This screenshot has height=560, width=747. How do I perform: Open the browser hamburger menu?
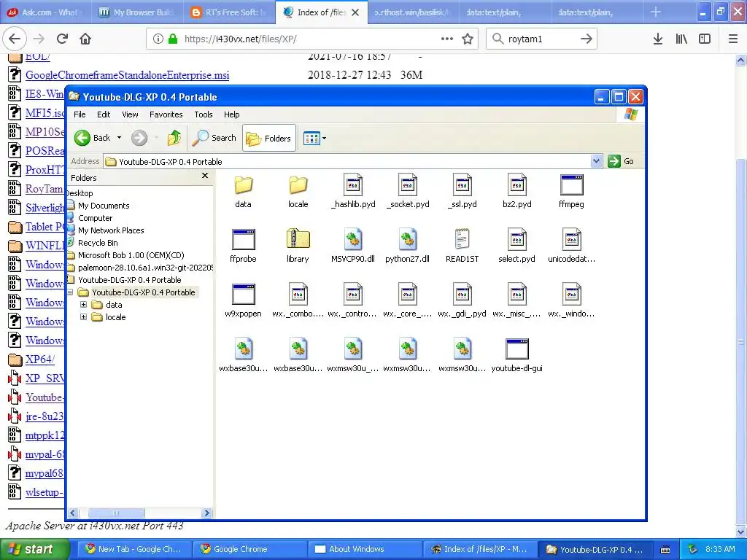coord(733,39)
